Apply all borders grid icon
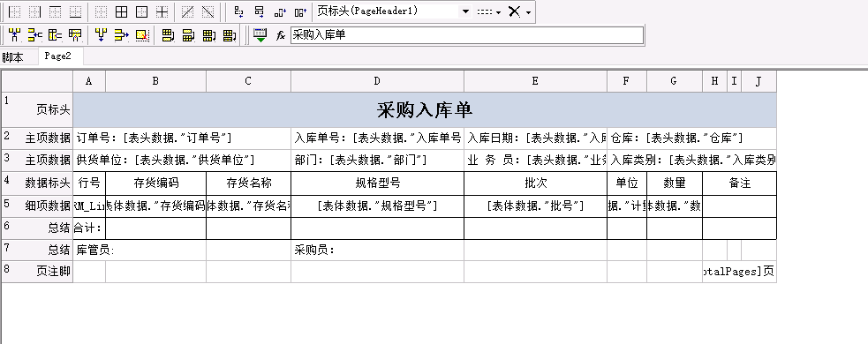This screenshot has height=344, width=868. pyautogui.click(x=121, y=11)
